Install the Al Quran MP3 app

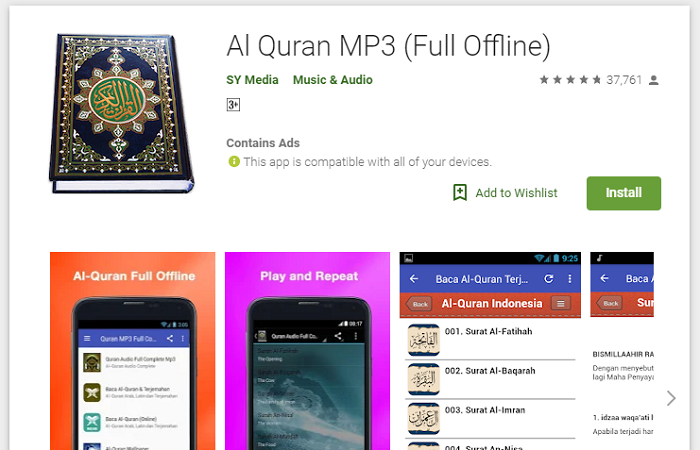coord(624,193)
